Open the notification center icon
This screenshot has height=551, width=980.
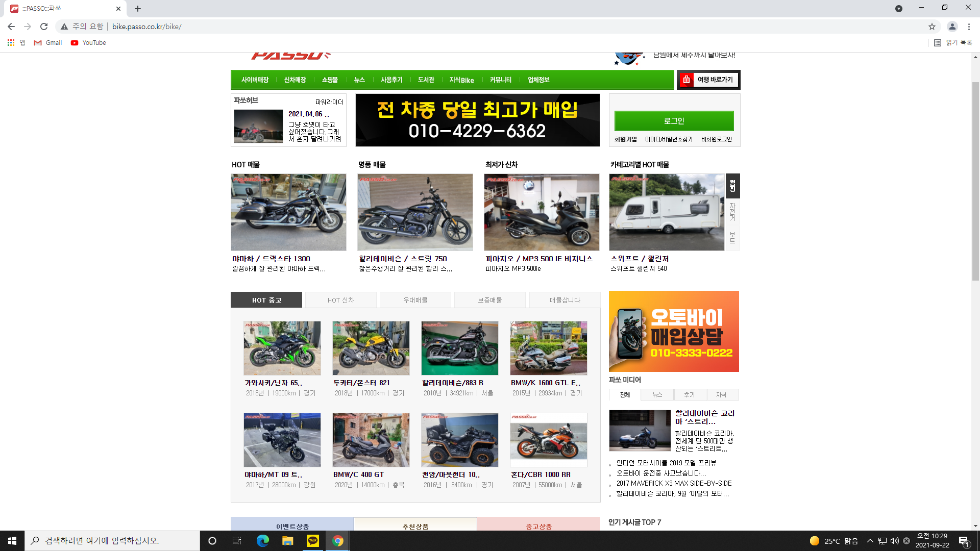click(964, 541)
